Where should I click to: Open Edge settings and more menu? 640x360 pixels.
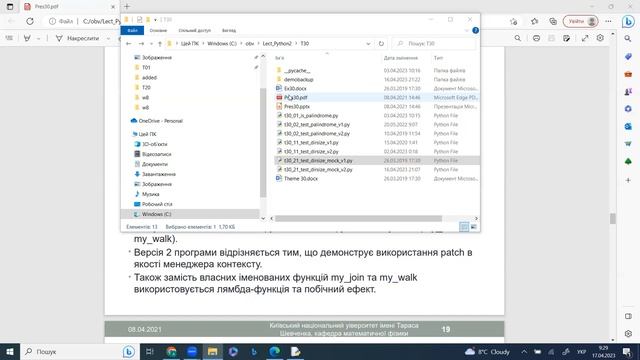608,21
